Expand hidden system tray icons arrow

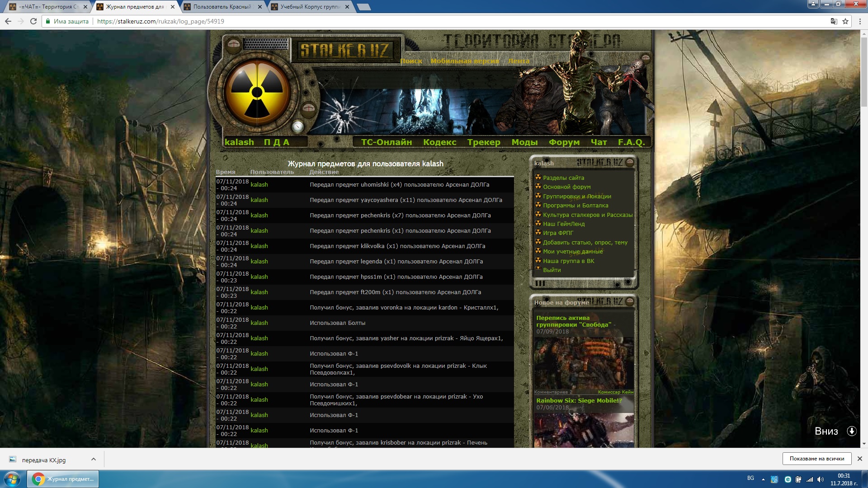tap(763, 479)
